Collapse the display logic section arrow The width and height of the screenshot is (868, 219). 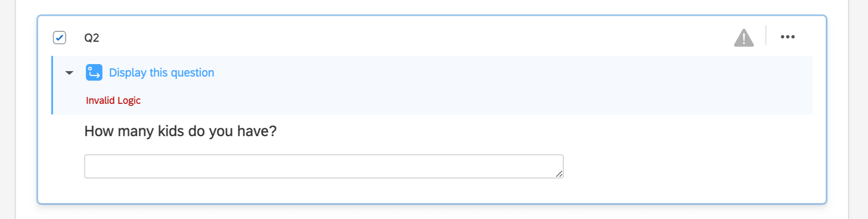[69, 73]
